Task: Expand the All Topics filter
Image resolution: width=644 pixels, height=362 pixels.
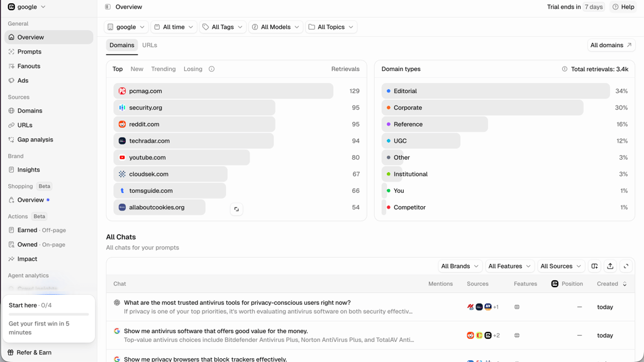Action: pyautogui.click(x=331, y=27)
